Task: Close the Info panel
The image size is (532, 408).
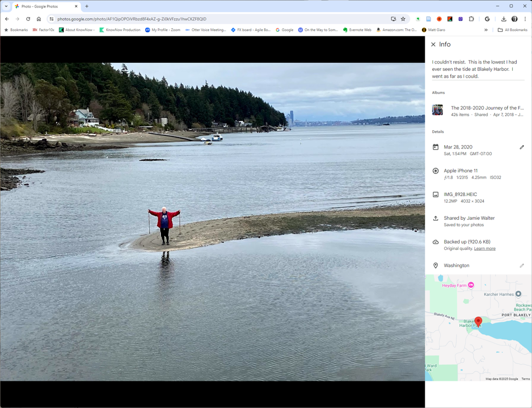Action: click(x=433, y=44)
